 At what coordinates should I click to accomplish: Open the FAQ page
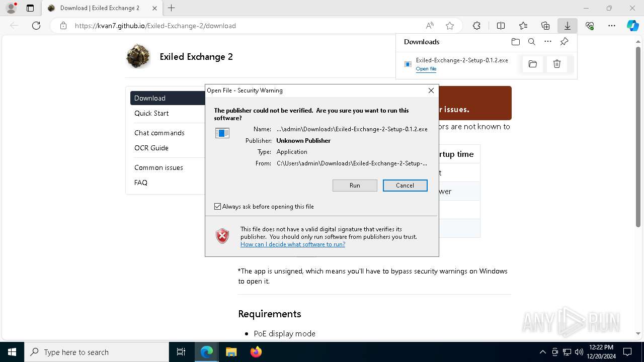tap(141, 183)
